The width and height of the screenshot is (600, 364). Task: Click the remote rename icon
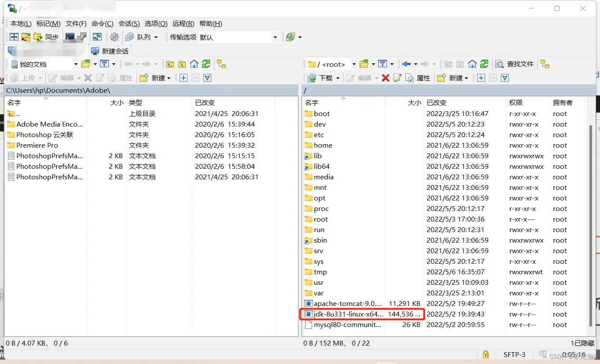398,78
